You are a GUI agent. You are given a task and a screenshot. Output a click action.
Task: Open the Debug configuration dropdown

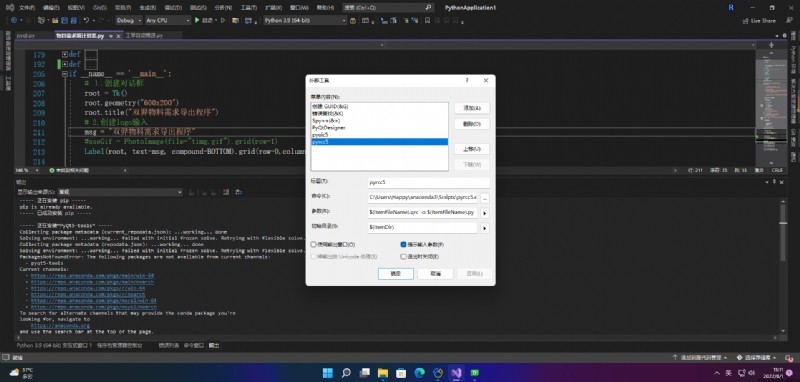(129, 20)
